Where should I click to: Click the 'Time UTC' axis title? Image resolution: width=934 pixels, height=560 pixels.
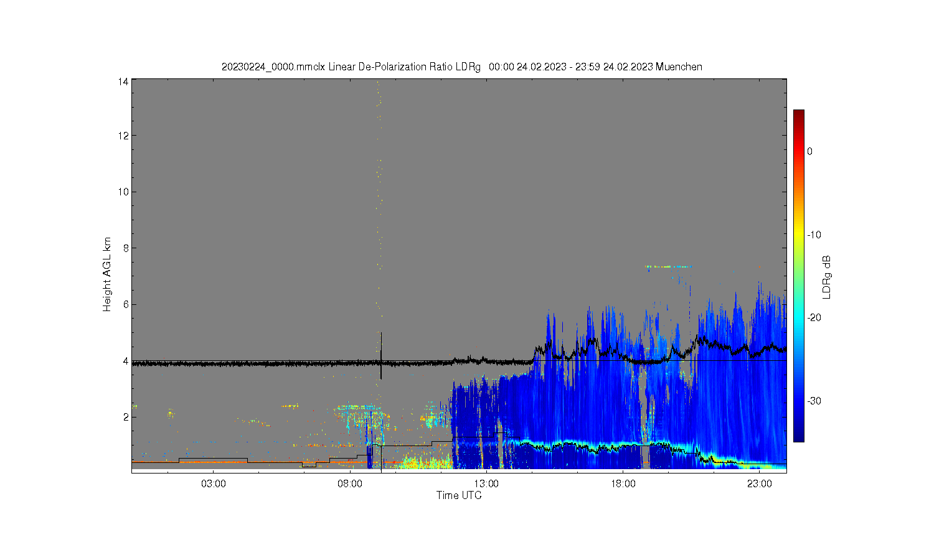coord(459,495)
